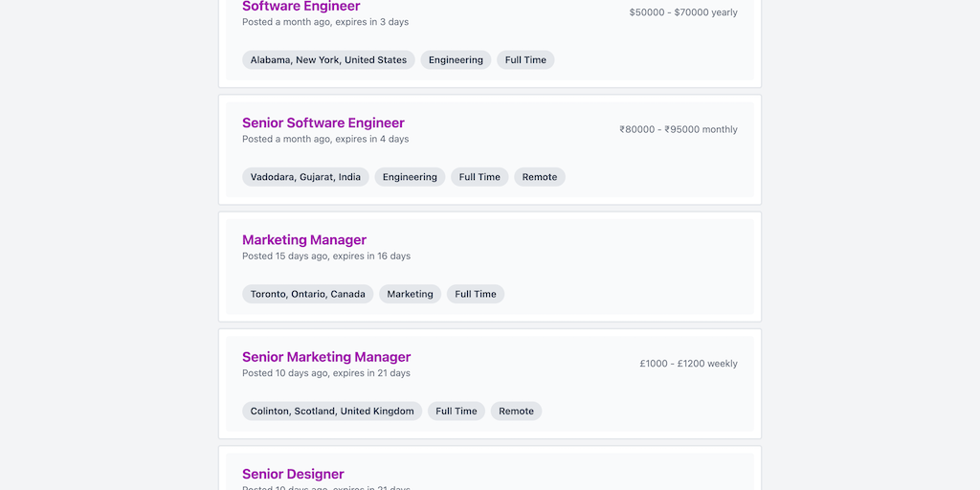Open the Senior Designer job title
The image size is (980, 490).
coord(293,474)
